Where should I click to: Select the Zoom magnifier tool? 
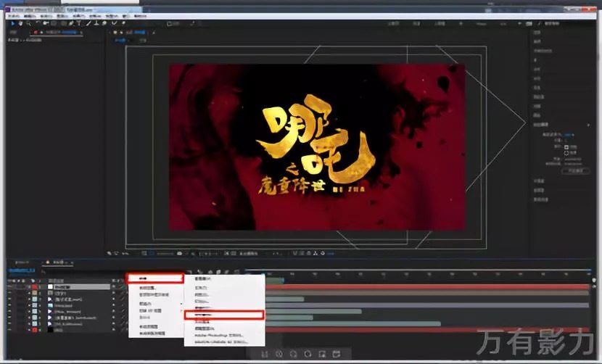click(x=29, y=24)
